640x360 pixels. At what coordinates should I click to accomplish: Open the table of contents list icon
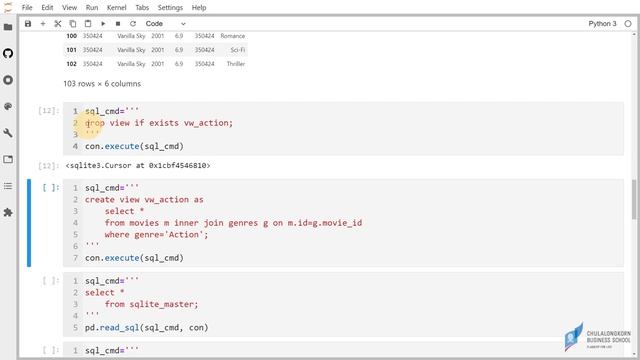click(8, 186)
